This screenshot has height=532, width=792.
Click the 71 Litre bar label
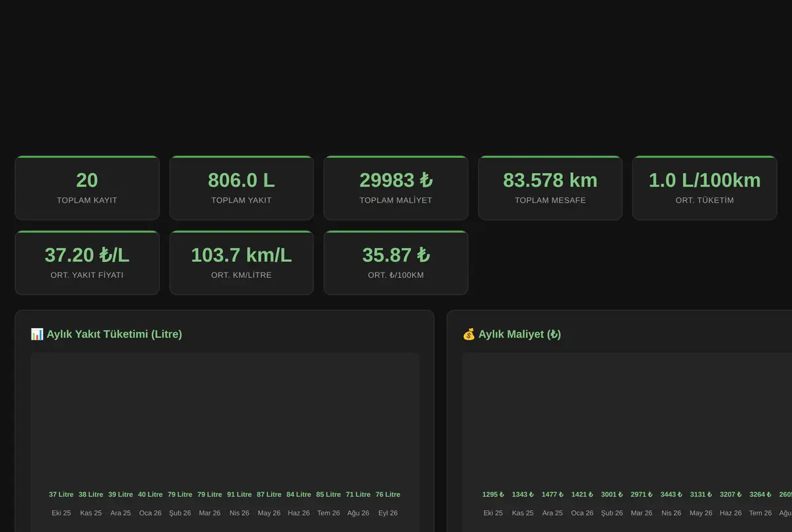point(358,494)
